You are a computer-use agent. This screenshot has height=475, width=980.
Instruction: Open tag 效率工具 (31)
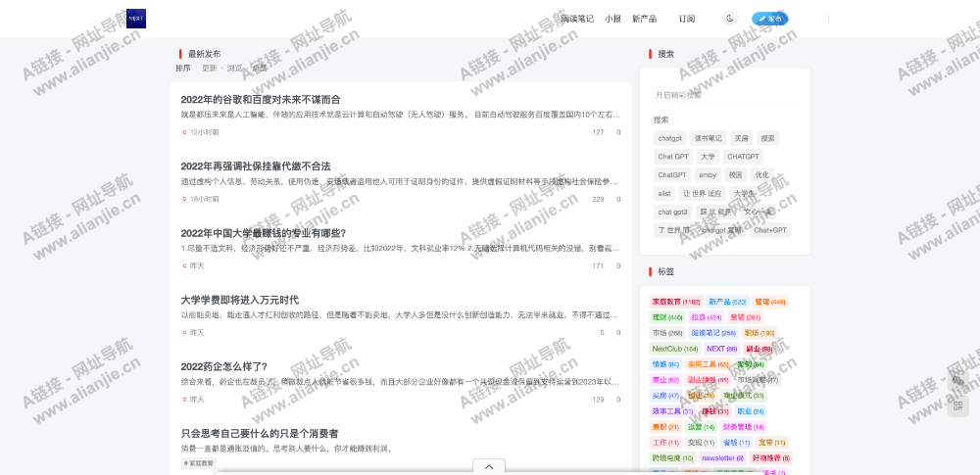coord(672,411)
